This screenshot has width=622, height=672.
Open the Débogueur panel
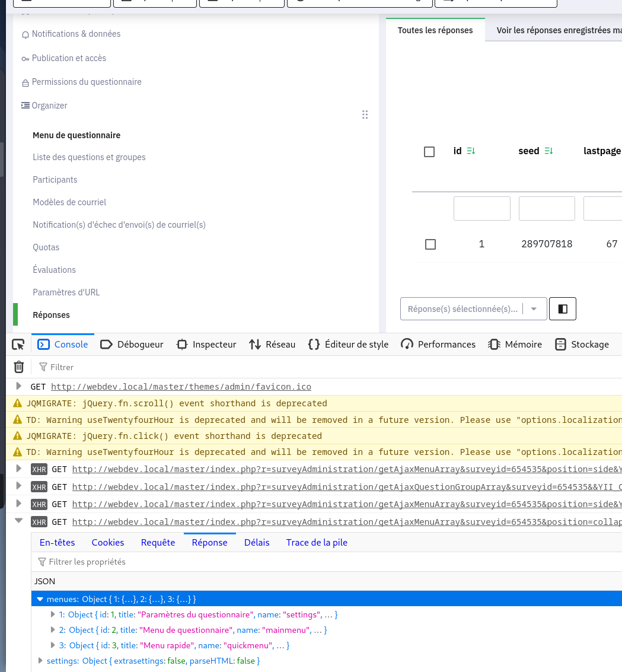[132, 345]
